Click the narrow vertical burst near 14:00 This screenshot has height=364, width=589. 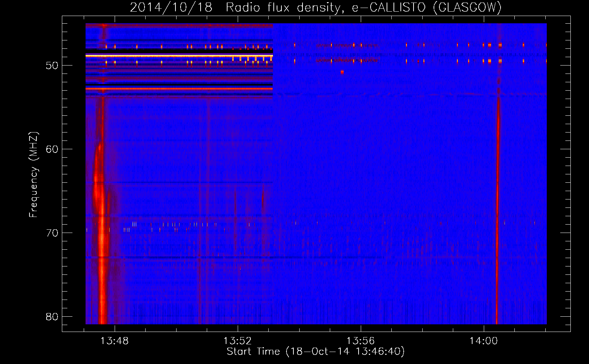point(497,211)
